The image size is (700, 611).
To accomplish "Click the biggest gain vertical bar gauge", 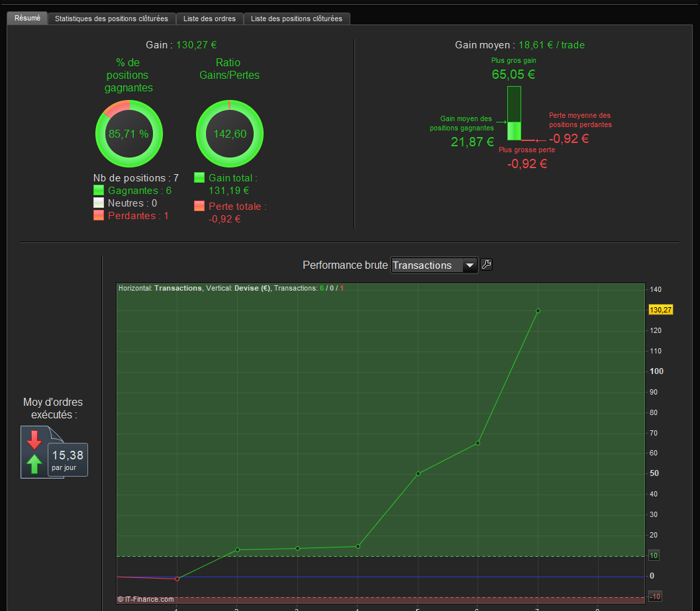I will [514, 113].
